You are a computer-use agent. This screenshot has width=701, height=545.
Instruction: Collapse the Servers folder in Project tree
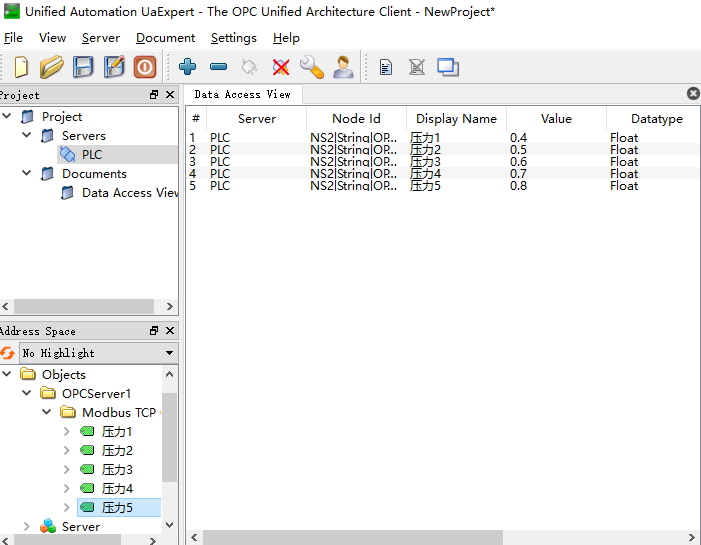point(27,136)
